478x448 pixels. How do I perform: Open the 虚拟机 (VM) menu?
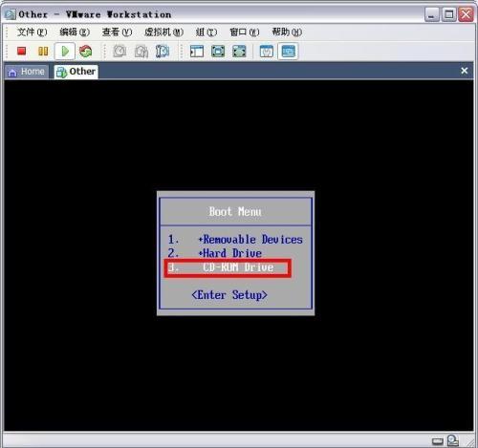click(163, 32)
